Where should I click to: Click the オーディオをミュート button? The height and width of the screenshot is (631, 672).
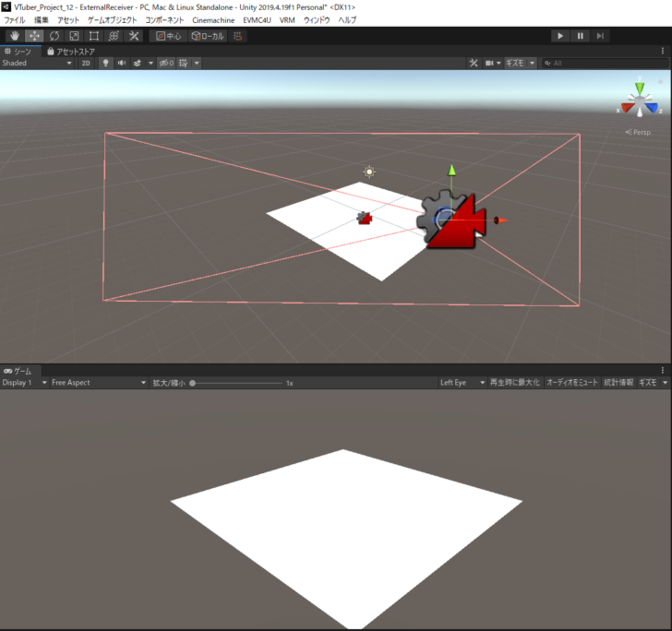point(572,383)
